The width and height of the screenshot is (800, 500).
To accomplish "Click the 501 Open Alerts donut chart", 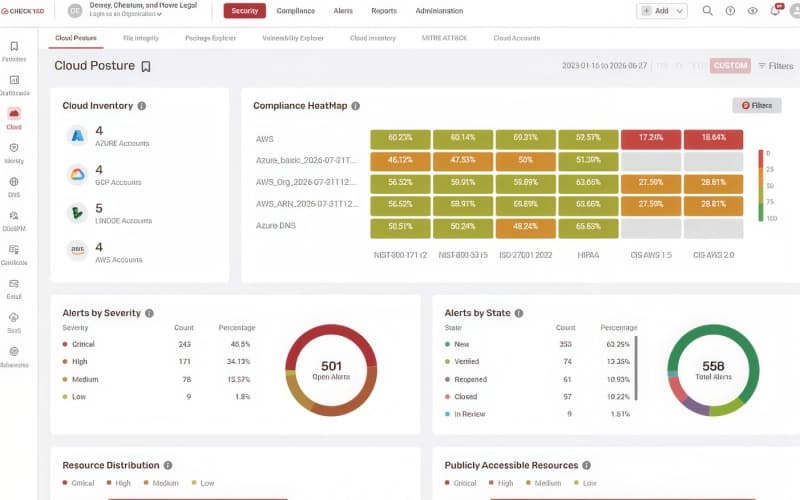I will [x=331, y=370].
